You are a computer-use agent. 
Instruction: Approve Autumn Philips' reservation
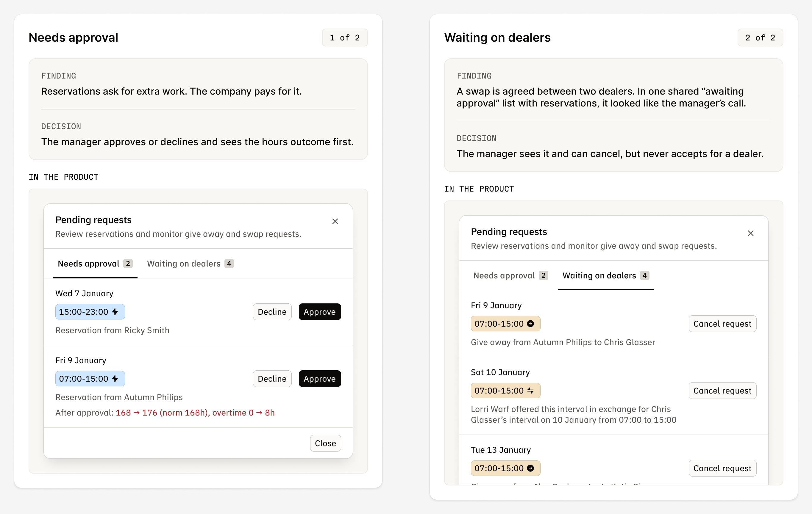[320, 378]
